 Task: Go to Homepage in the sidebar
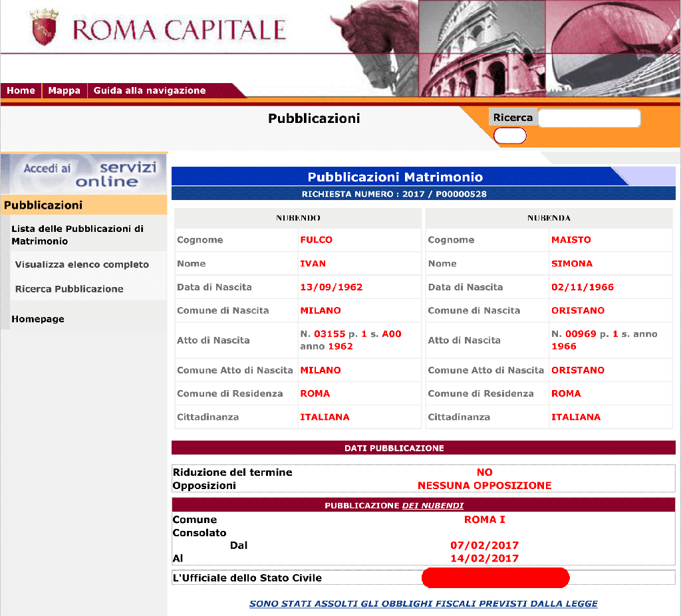[38, 319]
